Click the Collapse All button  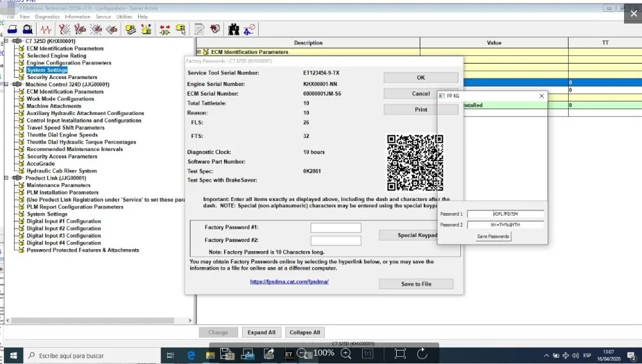pos(304,333)
